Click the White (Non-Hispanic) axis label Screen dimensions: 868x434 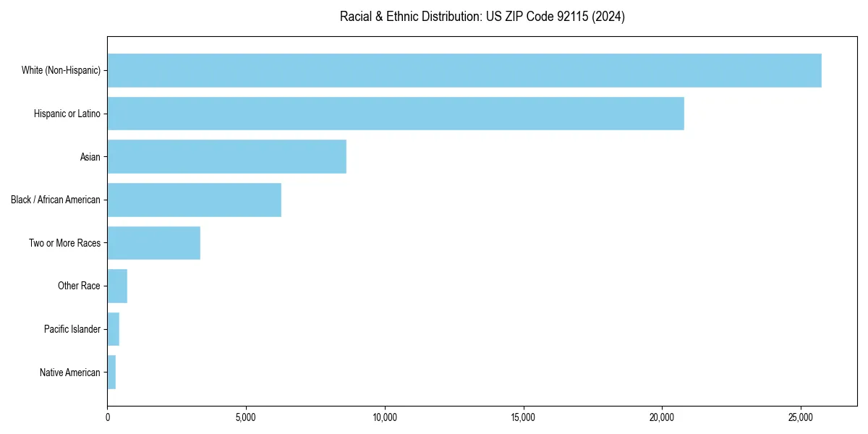(x=61, y=70)
